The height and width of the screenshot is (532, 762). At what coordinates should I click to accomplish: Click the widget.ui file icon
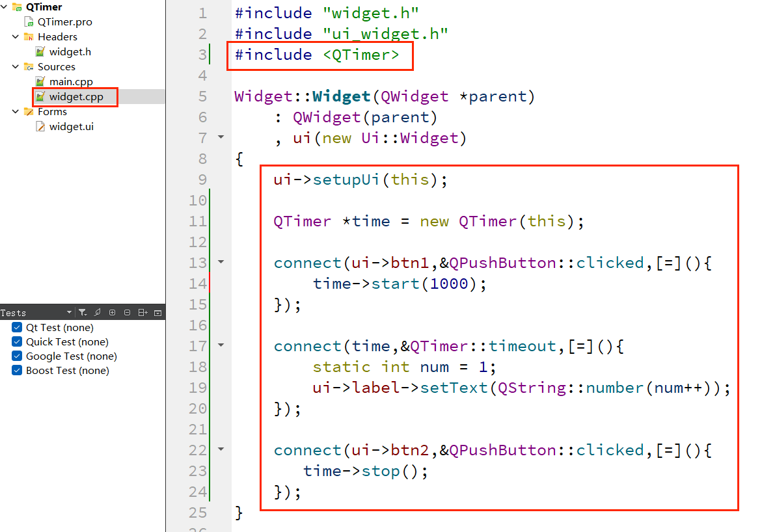click(40, 127)
